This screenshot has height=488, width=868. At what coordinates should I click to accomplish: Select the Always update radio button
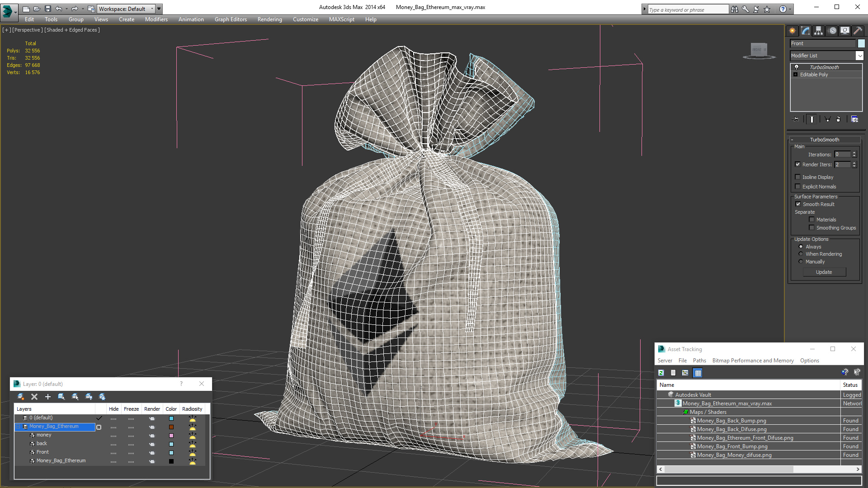pyautogui.click(x=801, y=247)
